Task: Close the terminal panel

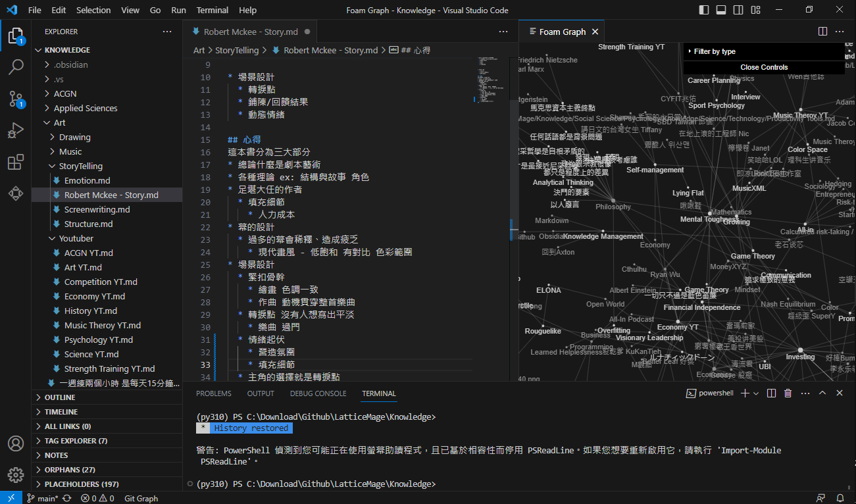Action: click(x=840, y=393)
